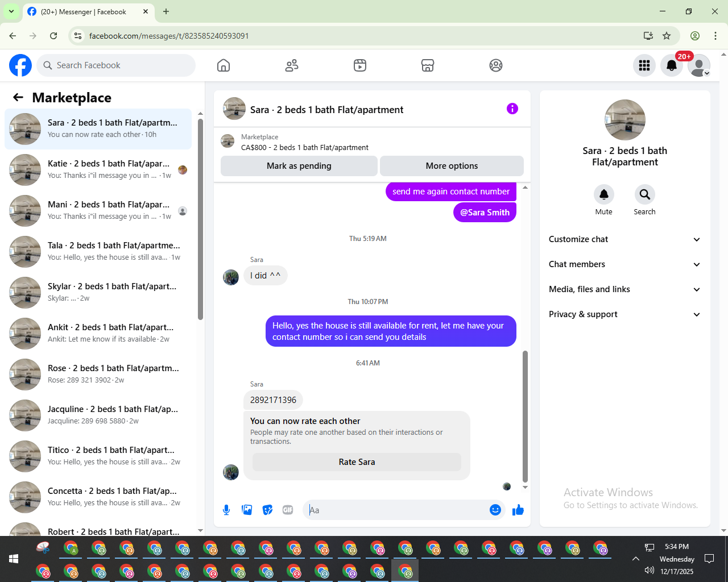
Task: Open the CA$800 listing link in header
Action: click(305, 147)
